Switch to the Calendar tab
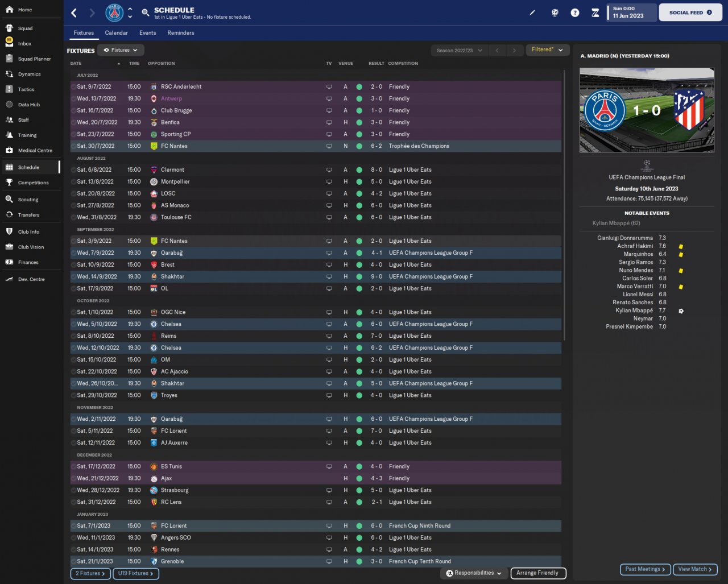This screenshot has height=584, width=728. [116, 33]
